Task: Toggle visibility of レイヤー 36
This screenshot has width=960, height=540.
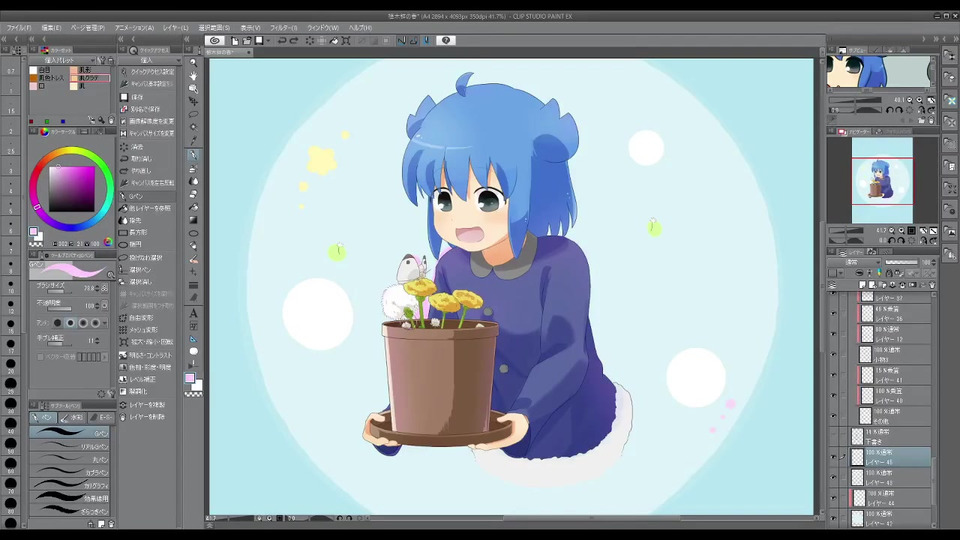Action: pyautogui.click(x=833, y=313)
